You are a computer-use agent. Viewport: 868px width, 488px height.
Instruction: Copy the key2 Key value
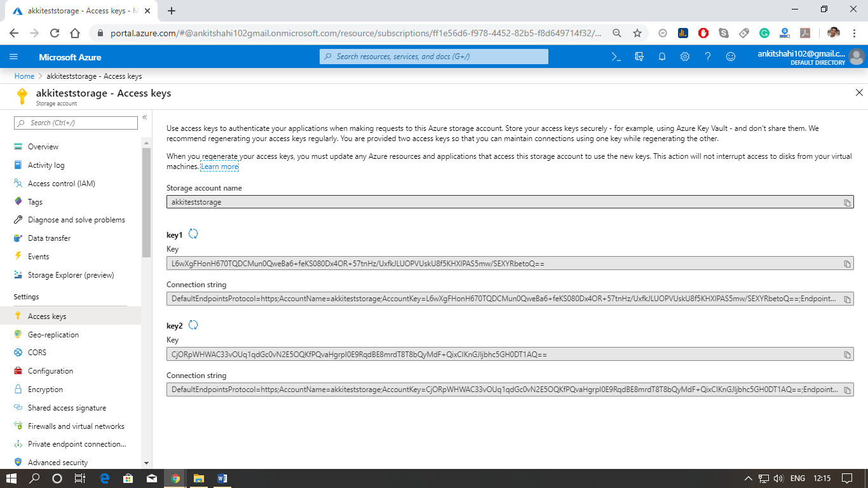point(847,355)
